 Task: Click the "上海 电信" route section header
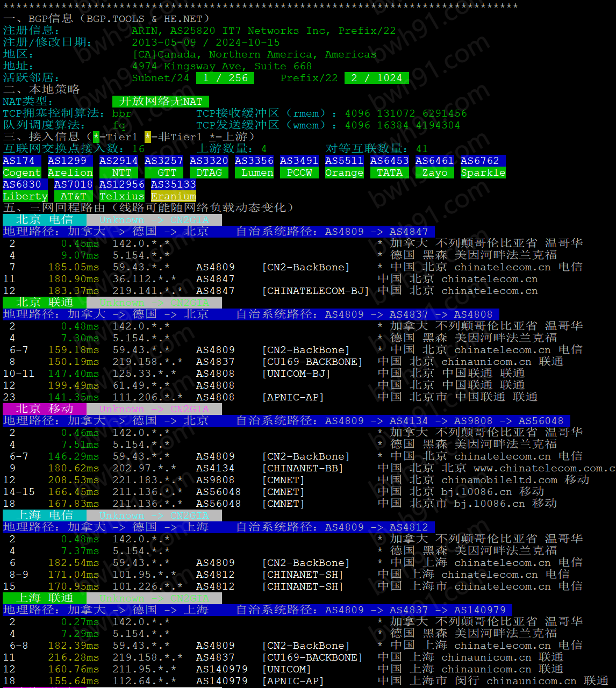click(x=45, y=515)
